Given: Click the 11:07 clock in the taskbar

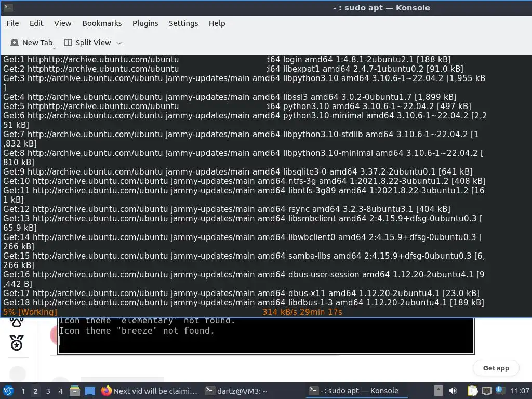Looking at the screenshot, I should 520,391.
